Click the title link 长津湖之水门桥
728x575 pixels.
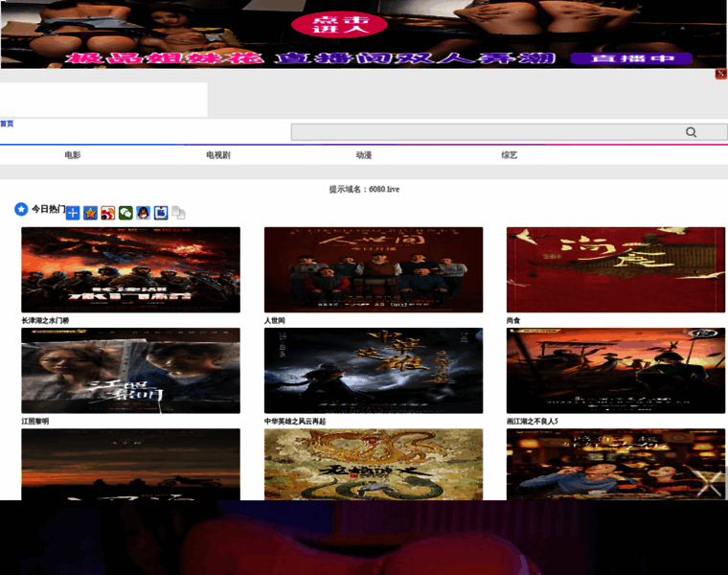click(45, 320)
